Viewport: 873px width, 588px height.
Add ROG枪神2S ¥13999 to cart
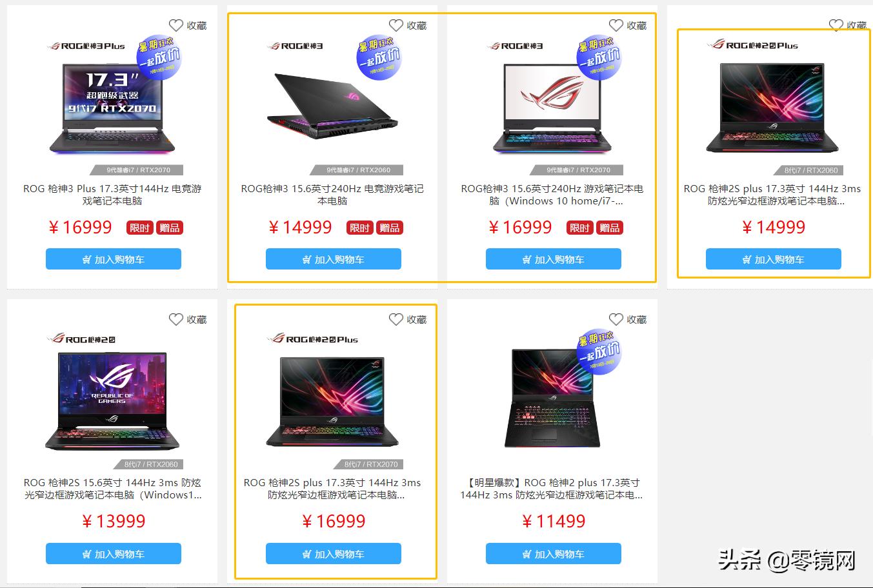click(114, 554)
